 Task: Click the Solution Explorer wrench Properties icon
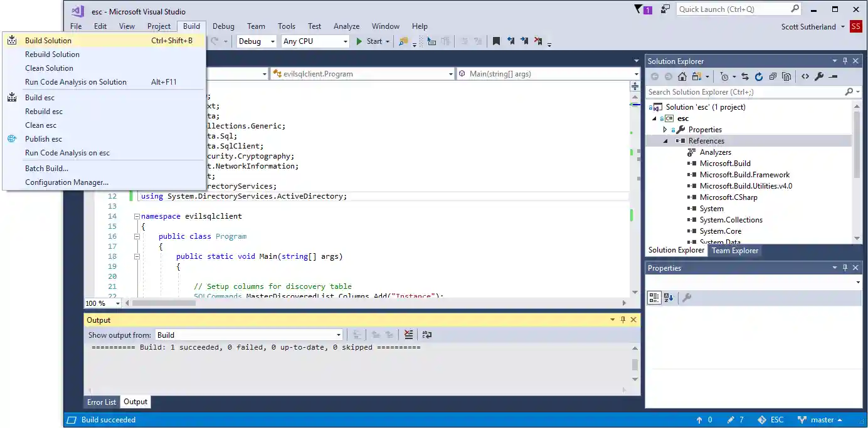tap(819, 76)
